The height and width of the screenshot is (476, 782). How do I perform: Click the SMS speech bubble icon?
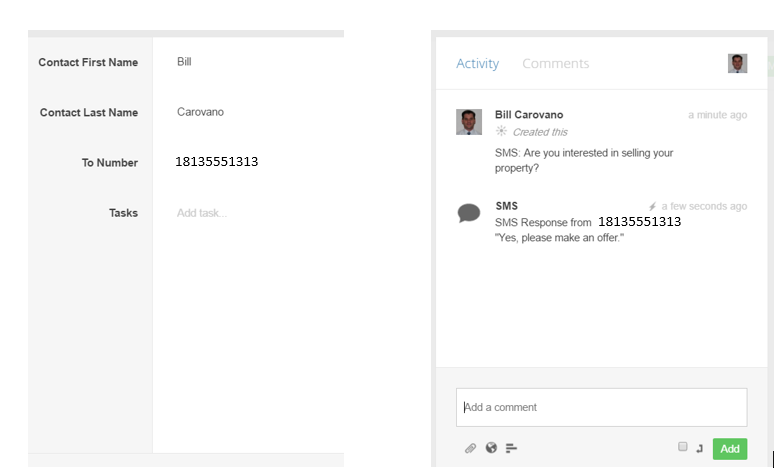tap(468, 213)
